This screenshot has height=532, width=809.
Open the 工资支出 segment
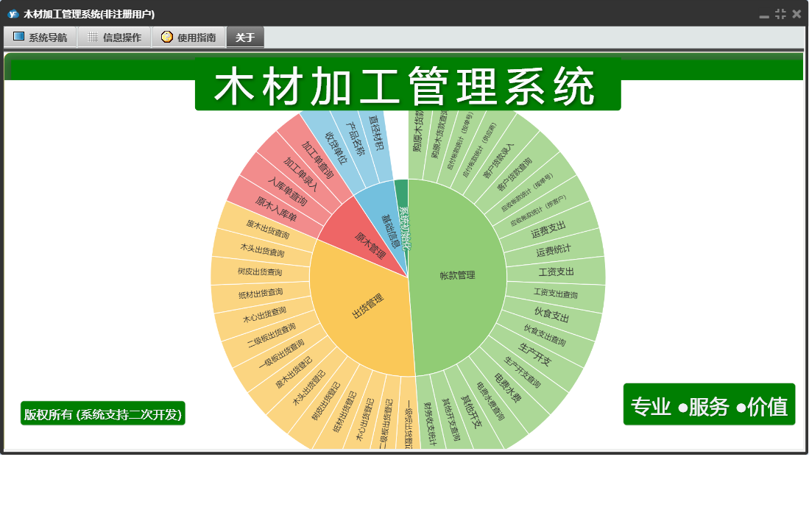coord(557,272)
